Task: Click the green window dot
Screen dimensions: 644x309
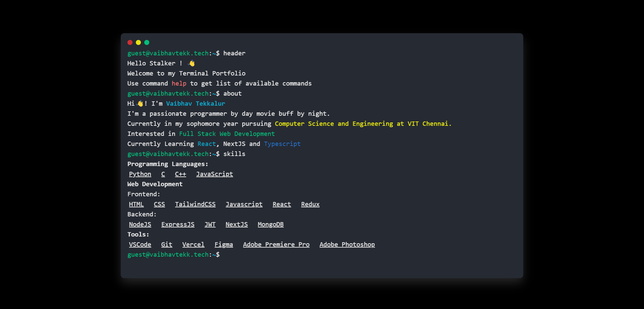Action: pos(147,42)
